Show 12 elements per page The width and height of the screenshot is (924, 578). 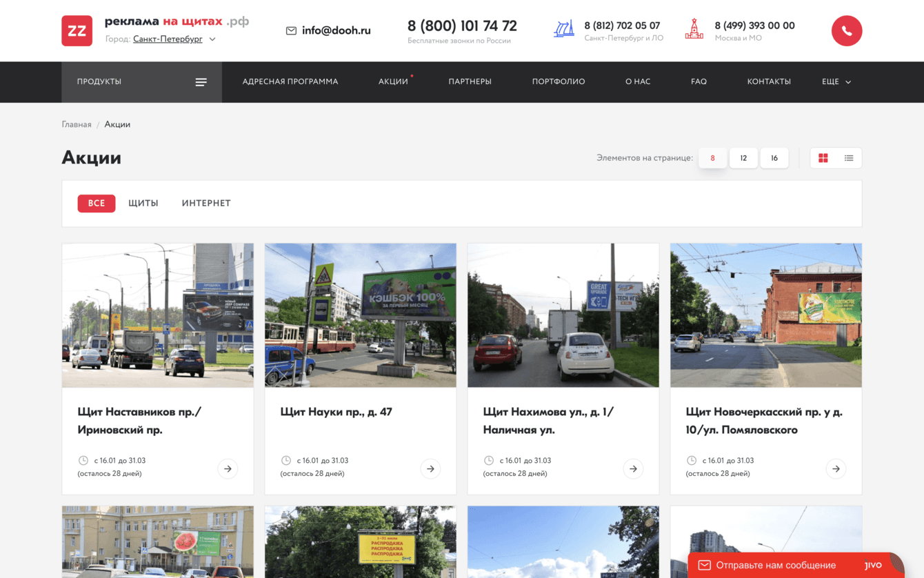pos(743,158)
